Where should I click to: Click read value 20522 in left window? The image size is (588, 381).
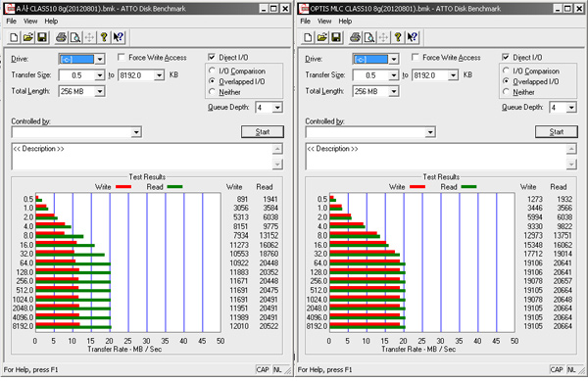[x=269, y=326]
